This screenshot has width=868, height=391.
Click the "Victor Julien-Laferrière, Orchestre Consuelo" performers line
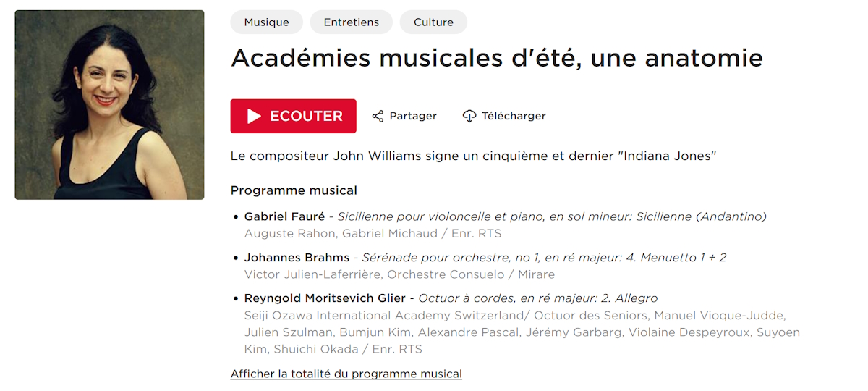click(376, 274)
